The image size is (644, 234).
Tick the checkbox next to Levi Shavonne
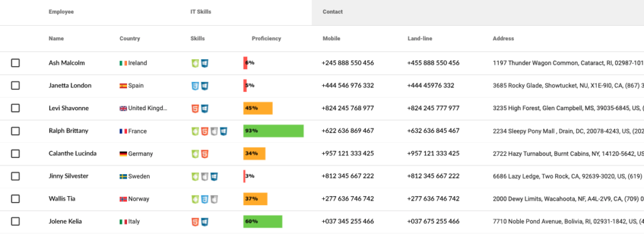(15, 108)
